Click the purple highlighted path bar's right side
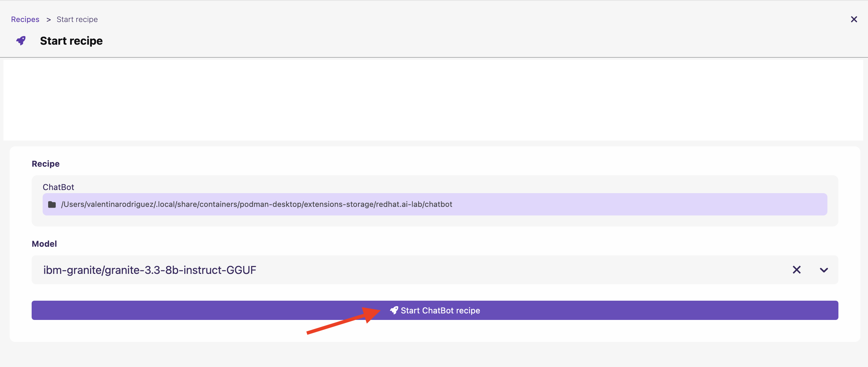The width and height of the screenshot is (868, 367). point(722,204)
